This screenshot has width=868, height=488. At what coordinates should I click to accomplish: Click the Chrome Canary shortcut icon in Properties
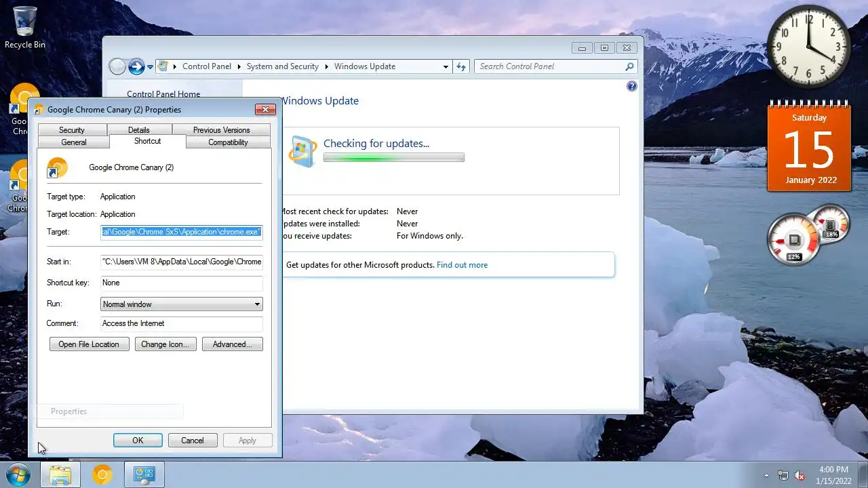[58, 167]
